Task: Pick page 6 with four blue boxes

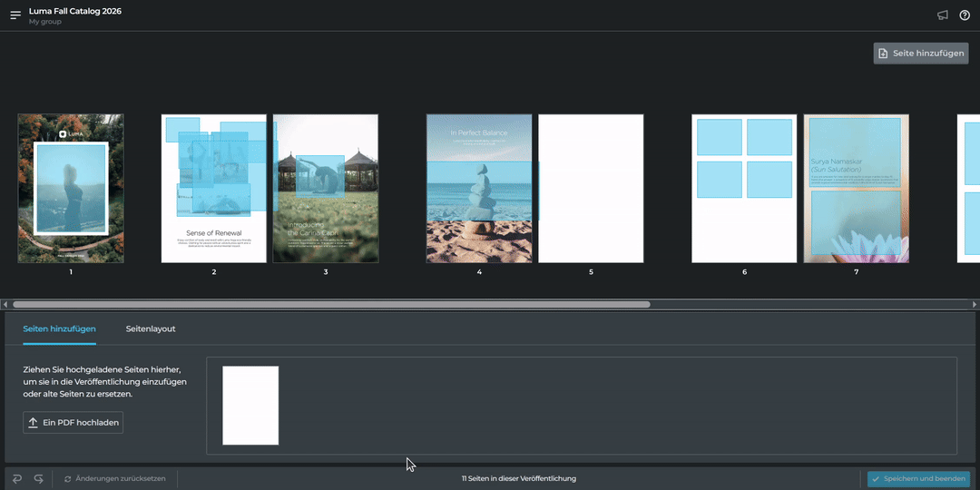Action: (744, 189)
